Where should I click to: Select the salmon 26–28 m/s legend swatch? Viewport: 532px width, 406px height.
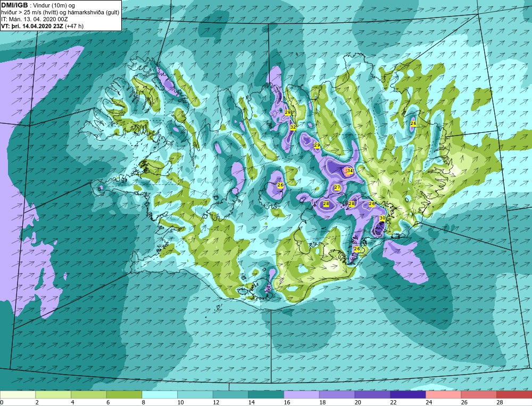tap(478, 394)
